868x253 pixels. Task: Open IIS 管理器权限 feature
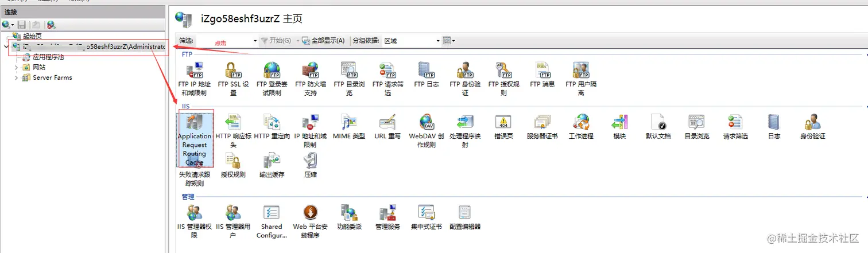coord(194,221)
